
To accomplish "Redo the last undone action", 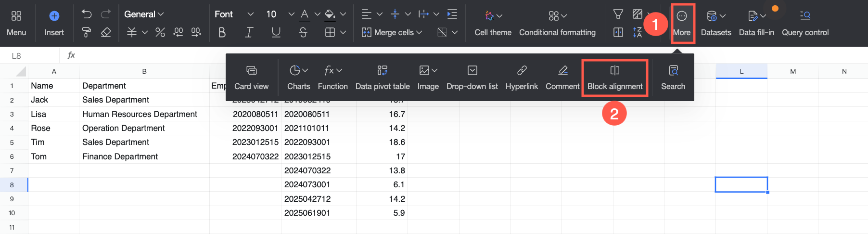I will click(x=106, y=14).
